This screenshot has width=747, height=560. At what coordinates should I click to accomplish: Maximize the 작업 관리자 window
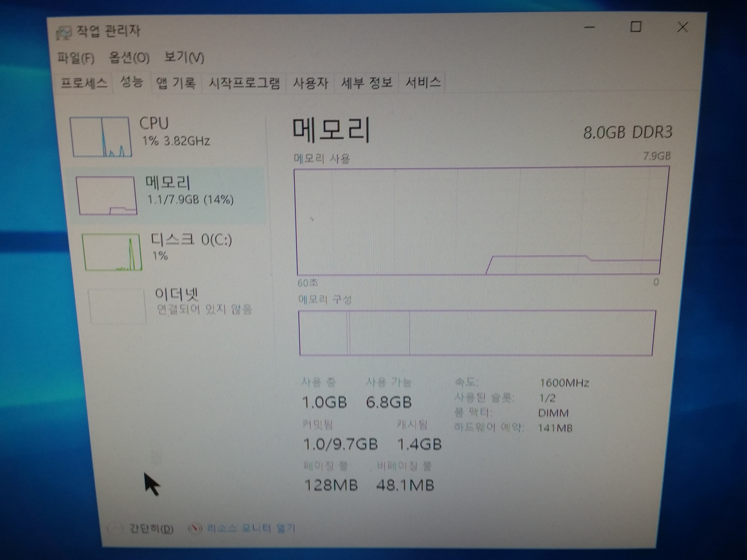point(636,26)
